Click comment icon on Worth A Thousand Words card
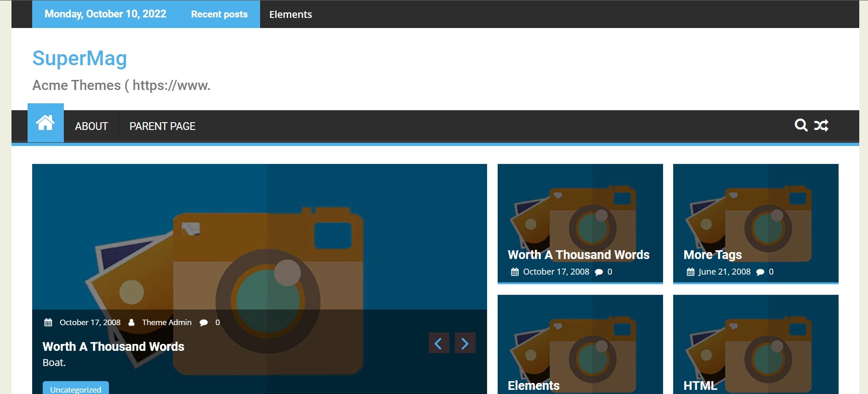Viewport: 868px width, 394px height. (599, 272)
